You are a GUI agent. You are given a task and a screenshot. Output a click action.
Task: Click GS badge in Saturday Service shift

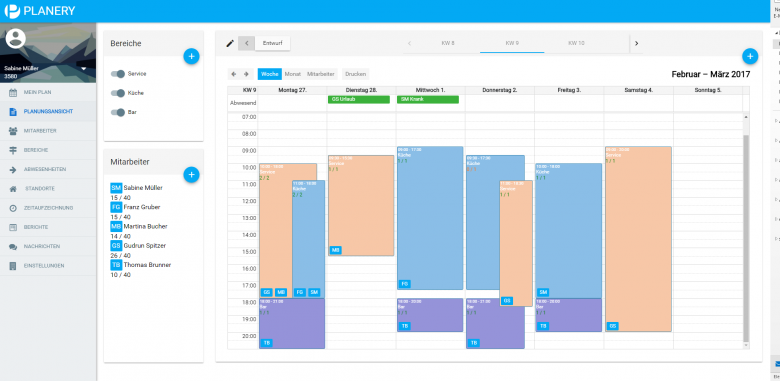[613, 326]
